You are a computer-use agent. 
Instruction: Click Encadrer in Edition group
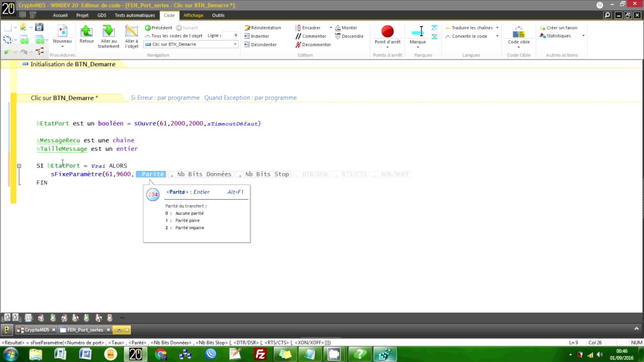pyautogui.click(x=308, y=28)
